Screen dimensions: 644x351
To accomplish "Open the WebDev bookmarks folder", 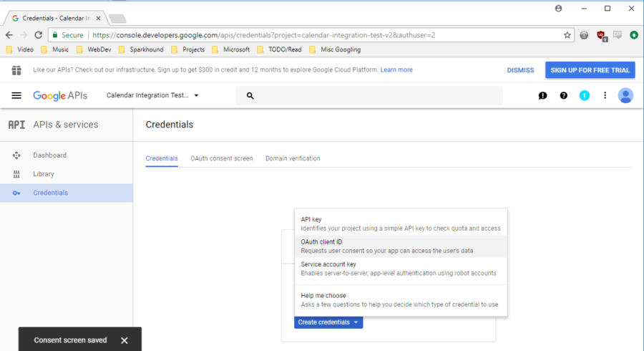I will point(94,49).
